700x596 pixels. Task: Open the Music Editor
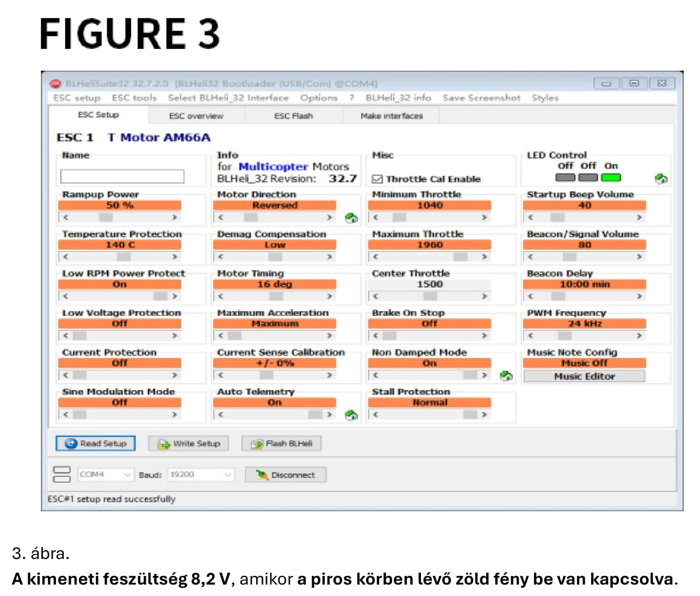[x=584, y=376]
